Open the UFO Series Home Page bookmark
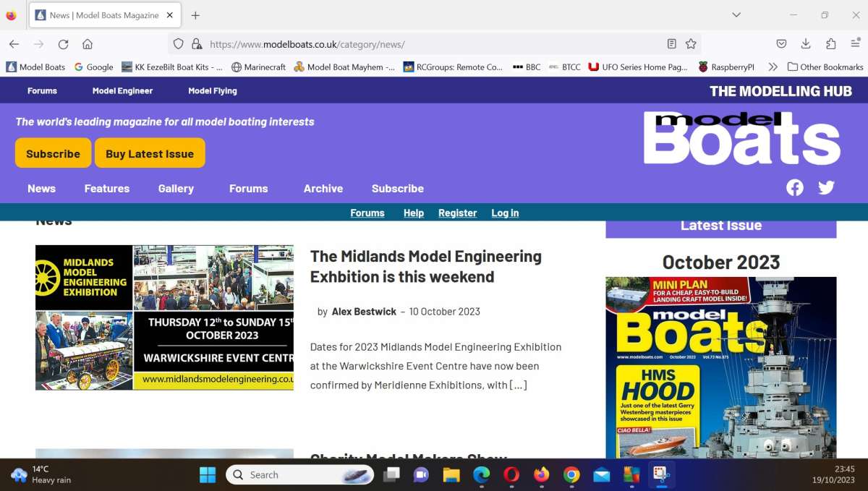The width and height of the screenshot is (868, 491). 638,67
